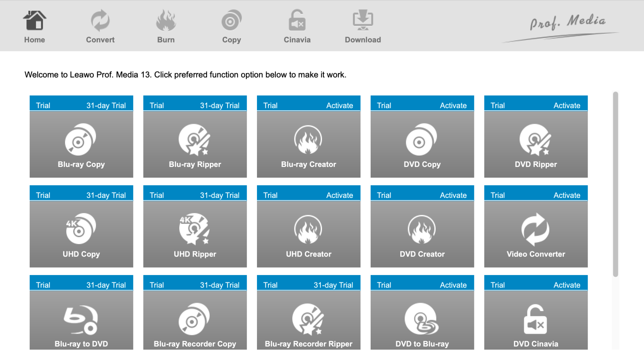The image size is (644, 363).
Task: Open the Blu-ray to DVD icon
Action: [80, 319]
